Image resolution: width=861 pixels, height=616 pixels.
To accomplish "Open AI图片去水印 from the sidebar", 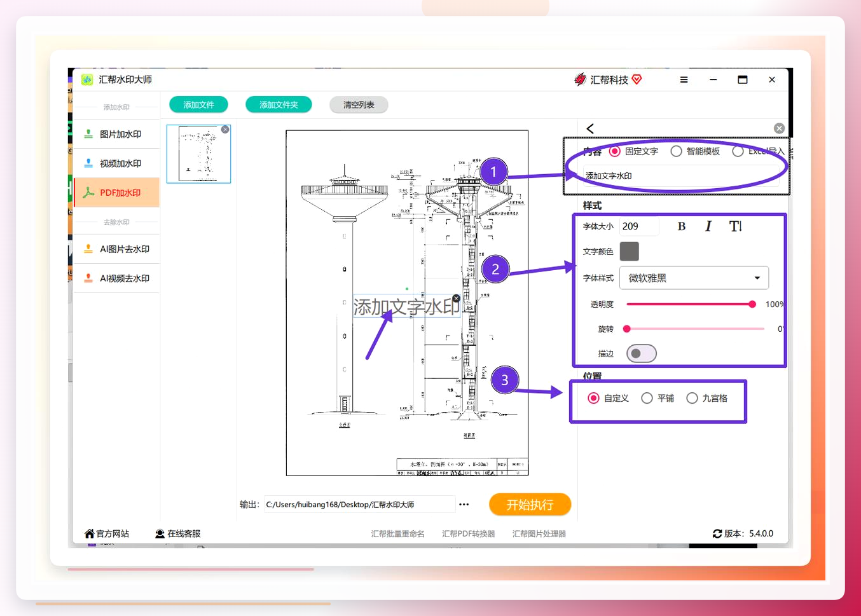I will coord(116,249).
